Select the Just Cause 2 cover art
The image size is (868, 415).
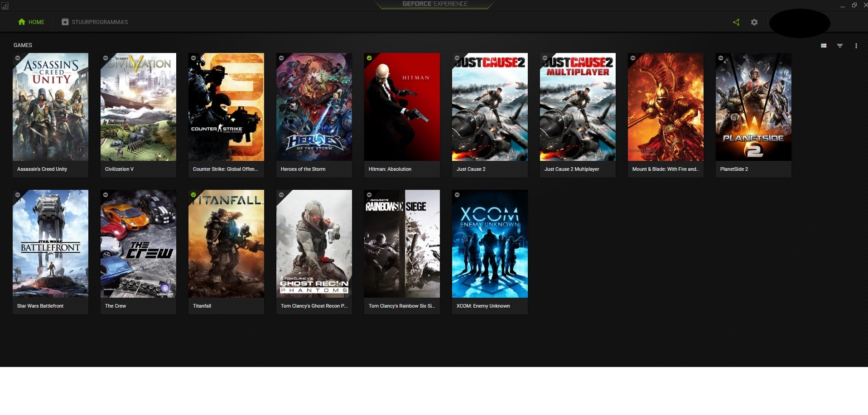(490, 107)
